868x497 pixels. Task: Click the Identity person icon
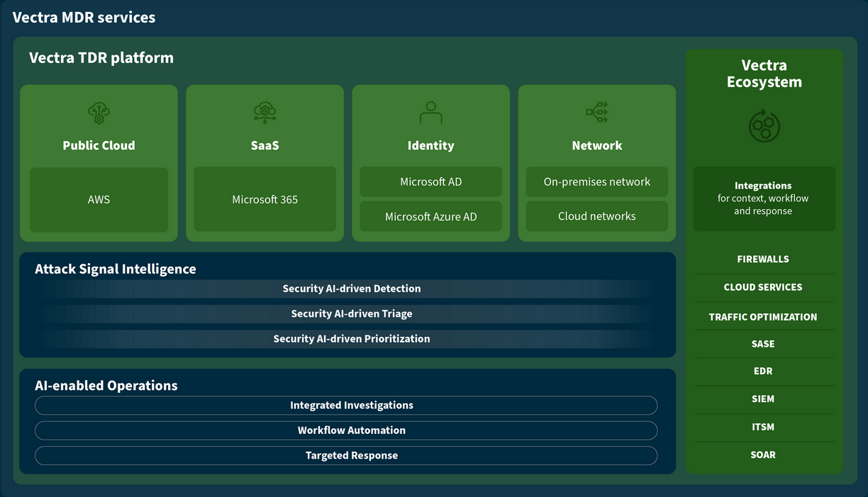430,113
